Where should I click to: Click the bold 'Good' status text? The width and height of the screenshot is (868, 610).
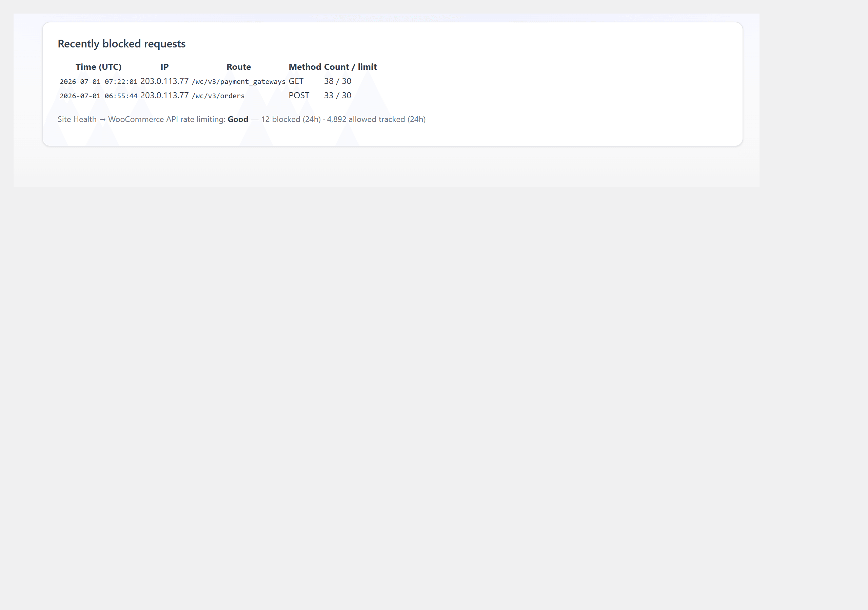[x=238, y=119]
